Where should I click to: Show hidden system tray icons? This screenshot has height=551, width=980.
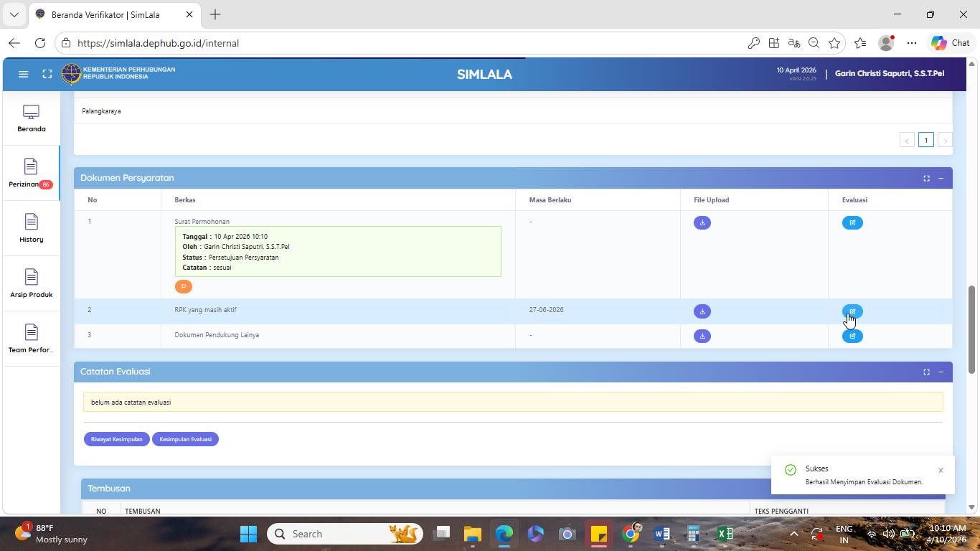point(793,534)
